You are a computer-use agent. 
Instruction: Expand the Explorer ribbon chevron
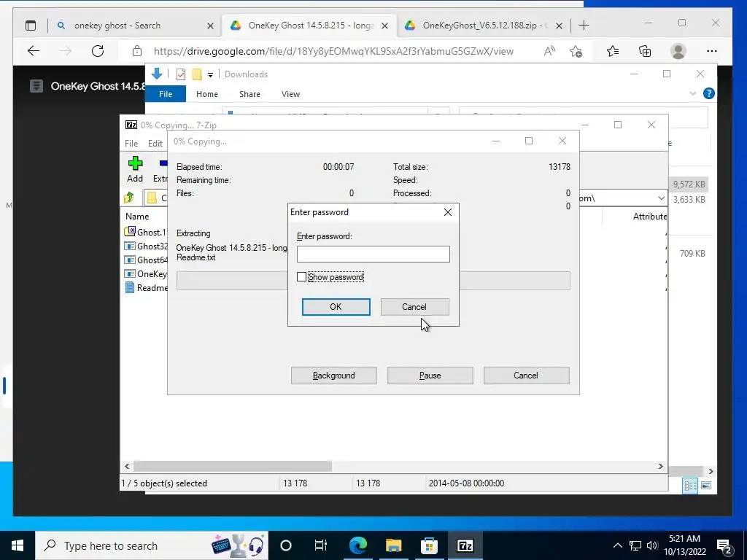693,93
